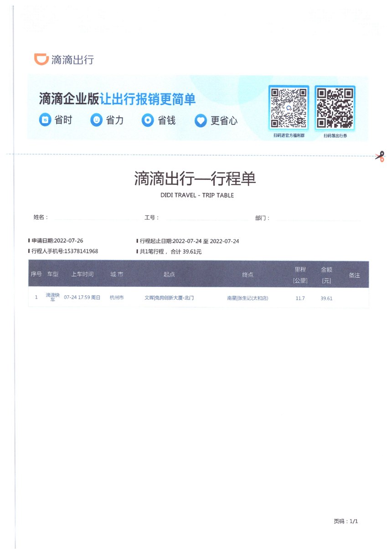Click the 滴滴企业版 banner headline
392x554 pixels.
pos(117,99)
